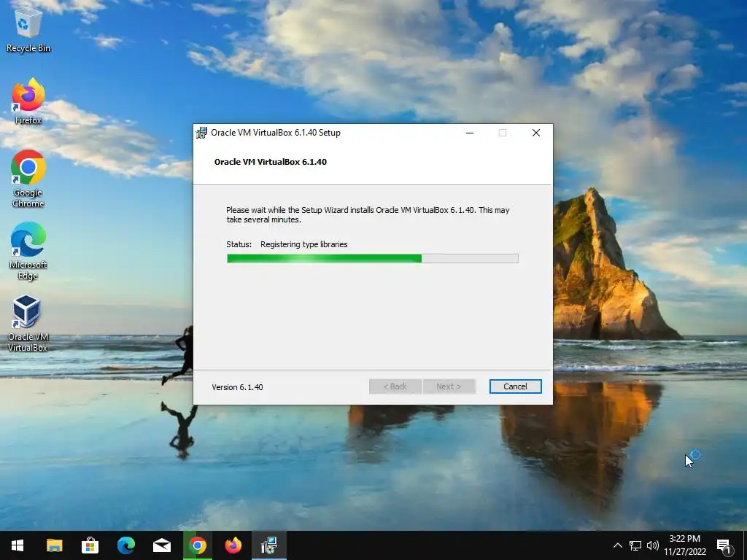
Task: Open File Explorer from the taskbar
Action: click(x=54, y=545)
